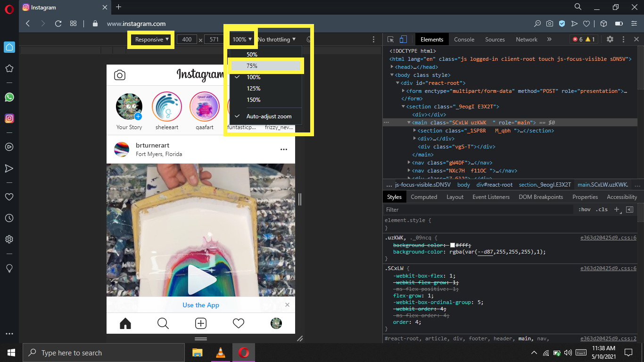Toggle the device toolbar in DevTools
The width and height of the screenshot is (644, 362).
pos(403,40)
